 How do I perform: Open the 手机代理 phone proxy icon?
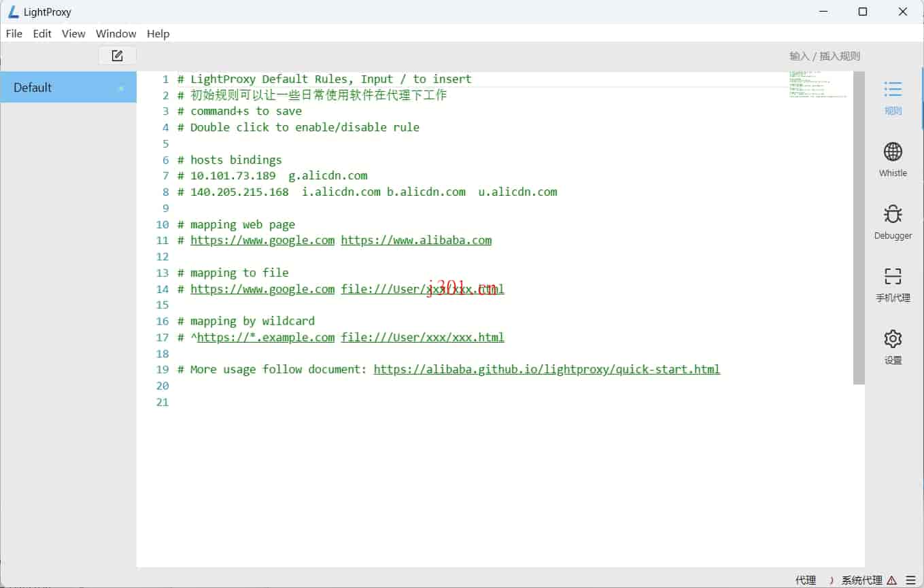pyautogui.click(x=893, y=276)
